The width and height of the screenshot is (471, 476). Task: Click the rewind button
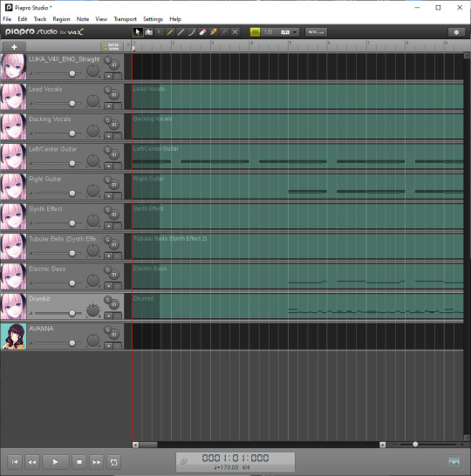point(32,462)
